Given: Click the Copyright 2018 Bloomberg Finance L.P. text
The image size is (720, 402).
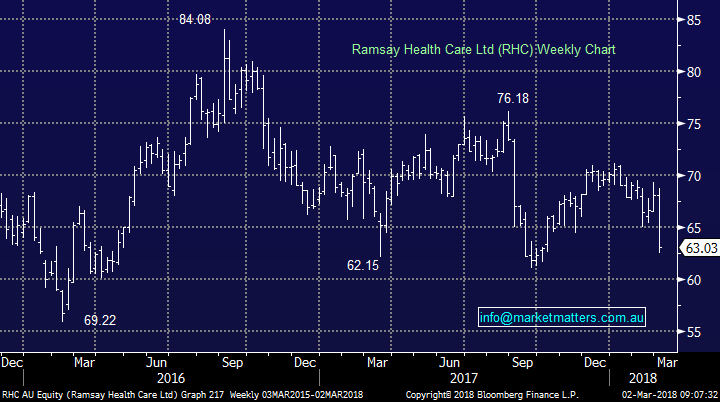Looking at the screenshot, I should (x=492, y=395).
